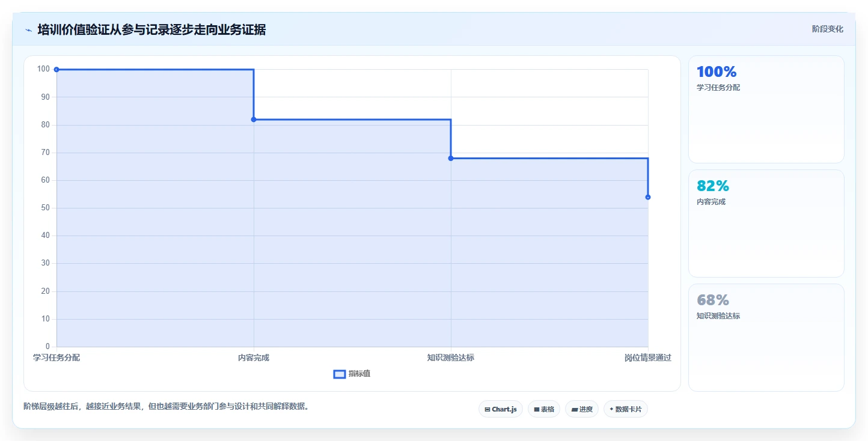Open the 82% 内容完成 card
Screen dimensions: 868x441
[766, 224]
